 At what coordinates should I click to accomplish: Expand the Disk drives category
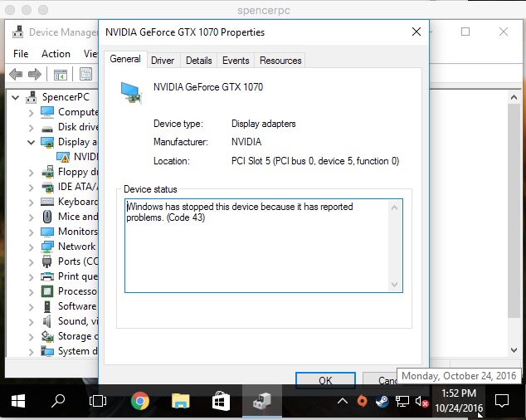click(32, 128)
